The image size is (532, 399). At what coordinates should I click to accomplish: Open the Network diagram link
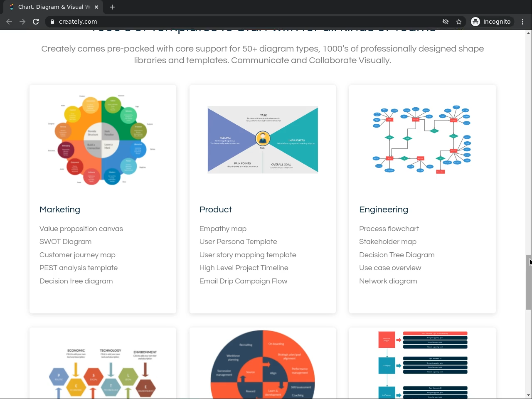coord(388,281)
